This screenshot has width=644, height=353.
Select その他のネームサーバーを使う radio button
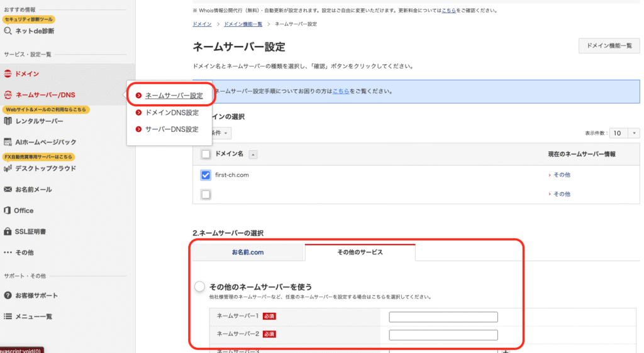pyautogui.click(x=200, y=286)
